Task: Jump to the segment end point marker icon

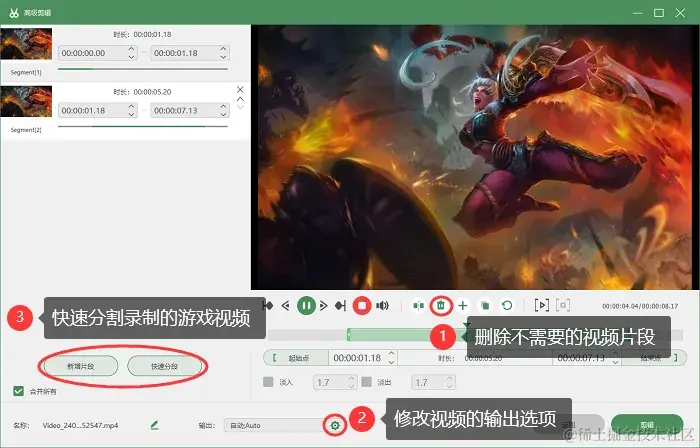Action: pos(341,306)
